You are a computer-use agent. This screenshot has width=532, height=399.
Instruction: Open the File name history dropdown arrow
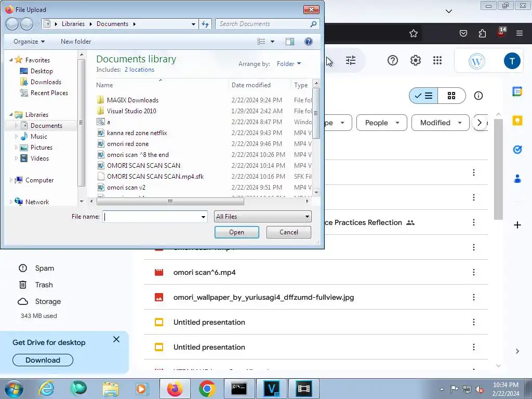[x=203, y=217]
